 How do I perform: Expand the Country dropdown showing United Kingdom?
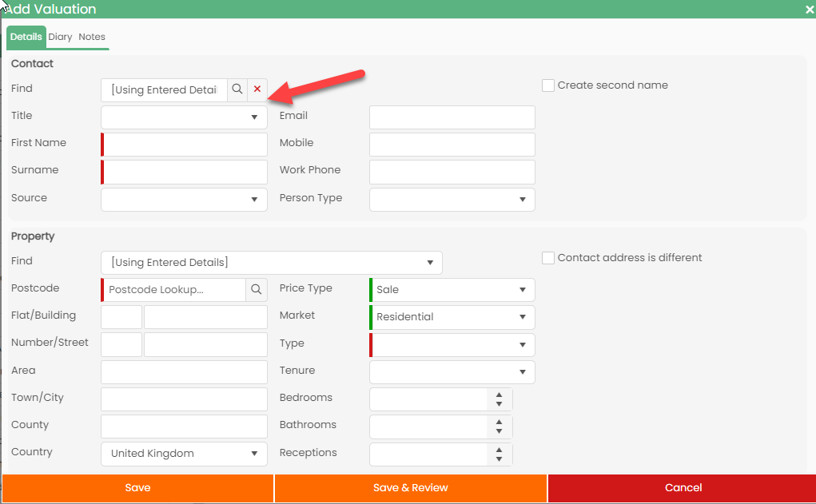(184, 453)
